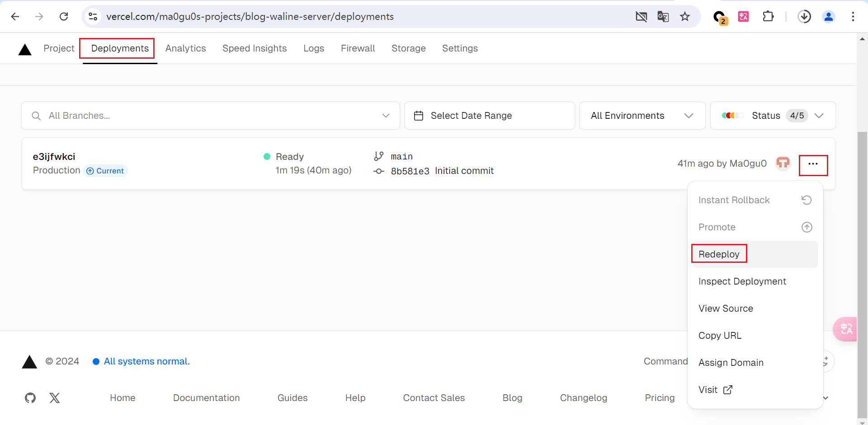
Task: Open Select Date Range picker
Action: 490,116
